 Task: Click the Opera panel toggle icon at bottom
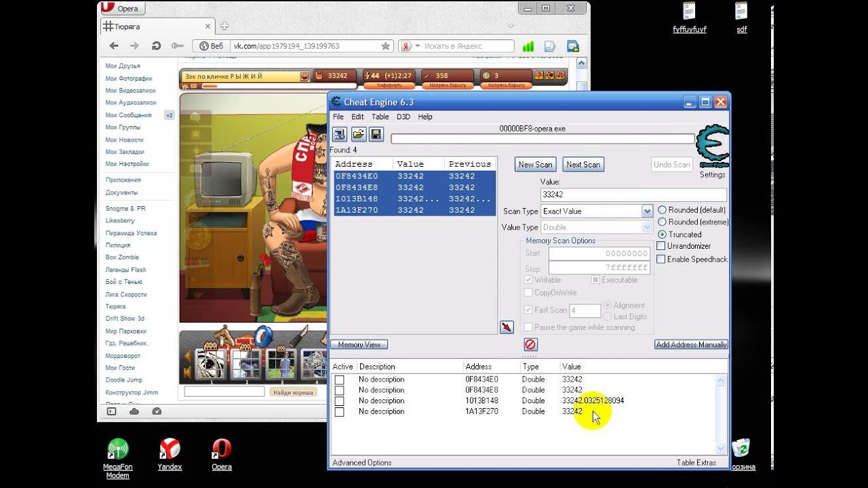point(111,411)
